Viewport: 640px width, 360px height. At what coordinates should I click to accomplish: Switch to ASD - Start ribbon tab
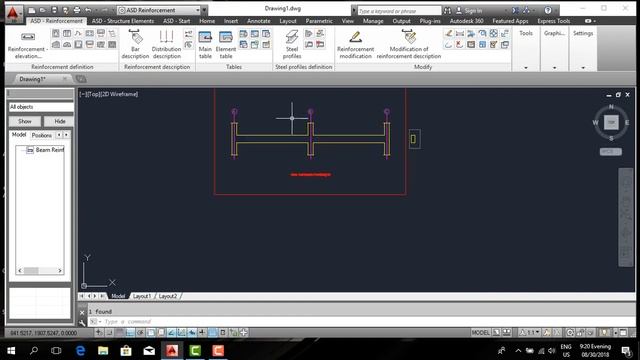pos(176,21)
